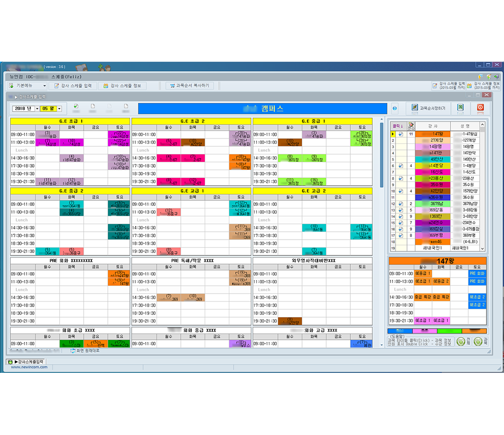Open the 05 월 month dropdown
Image resolution: width=504 pixels, height=435 pixels.
59,109
